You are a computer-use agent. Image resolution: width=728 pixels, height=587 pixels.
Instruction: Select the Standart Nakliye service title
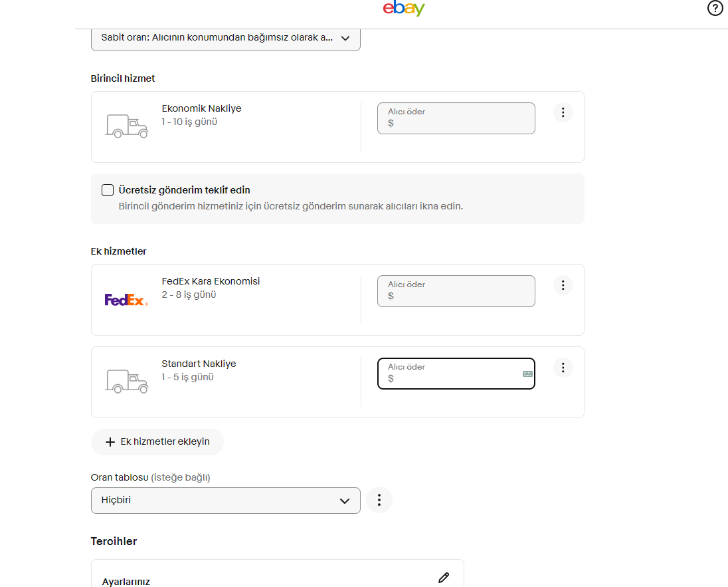199,364
